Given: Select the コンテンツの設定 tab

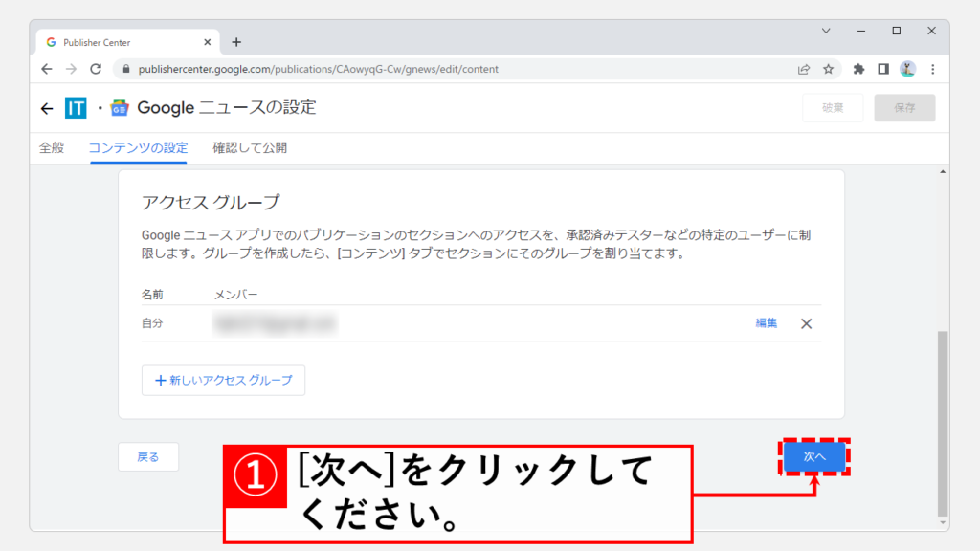Looking at the screenshot, I should point(138,148).
